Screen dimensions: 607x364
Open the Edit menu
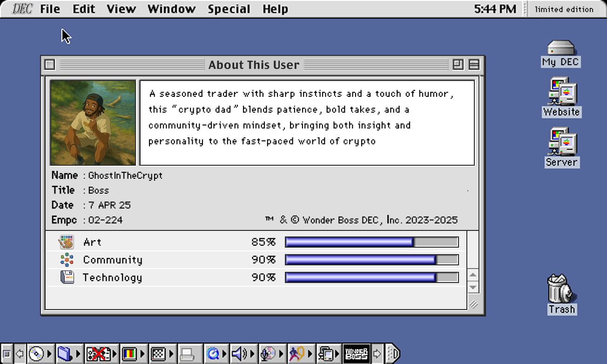84,9
